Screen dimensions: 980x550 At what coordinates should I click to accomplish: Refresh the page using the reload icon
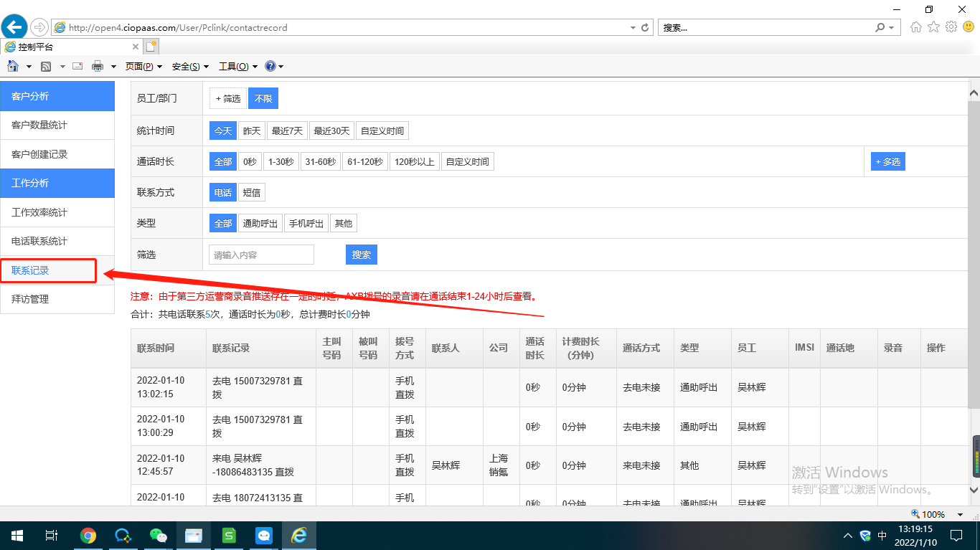coord(645,27)
